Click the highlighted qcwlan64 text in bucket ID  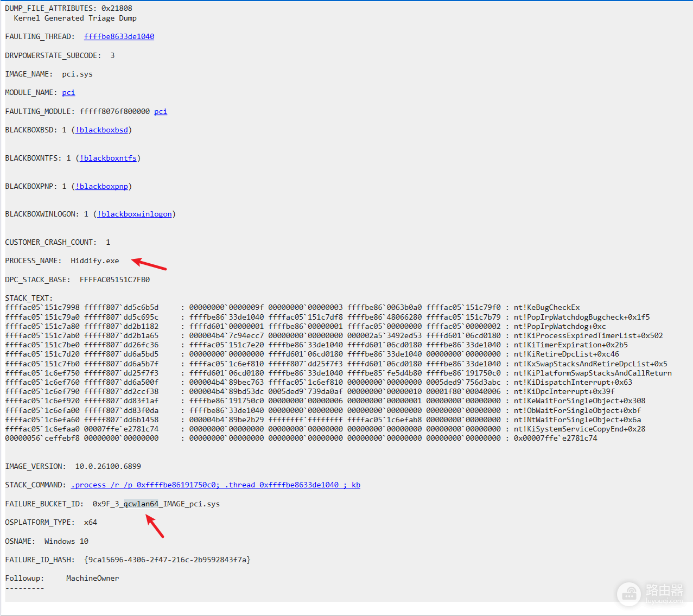[141, 504]
